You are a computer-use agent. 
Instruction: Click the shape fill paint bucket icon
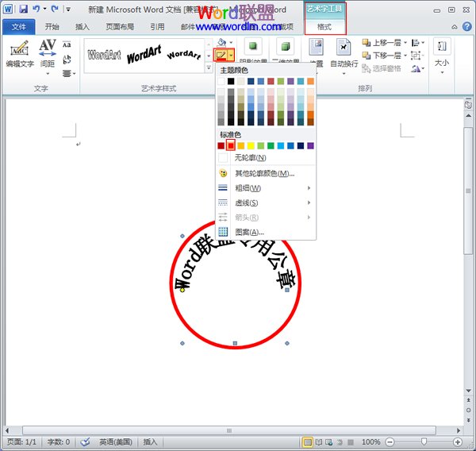coord(222,42)
